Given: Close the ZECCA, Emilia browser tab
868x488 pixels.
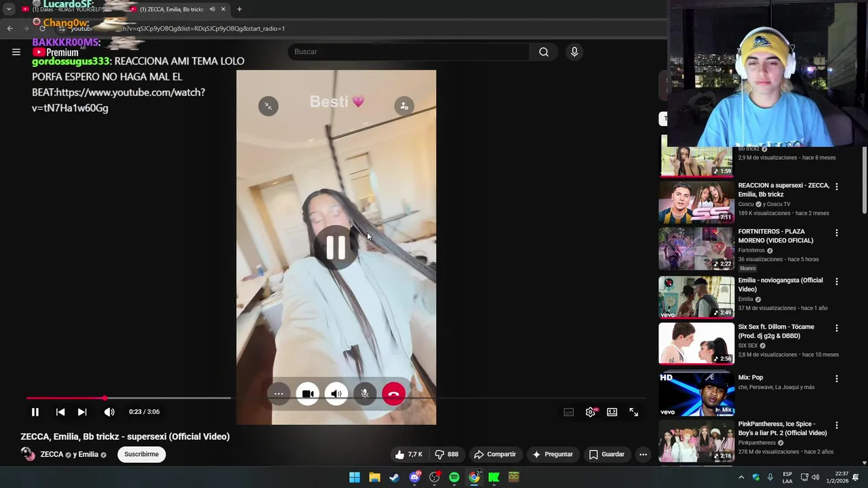Looking at the screenshot, I should click(223, 9).
